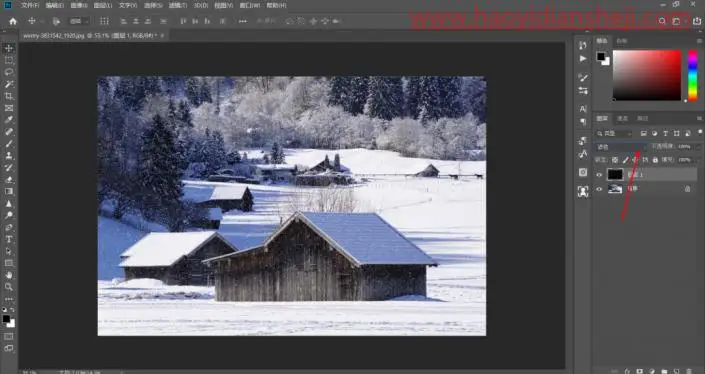The height and width of the screenshot is (374, 705).
Task: Select the Gradient tool
Action: [x=9, y=191]
